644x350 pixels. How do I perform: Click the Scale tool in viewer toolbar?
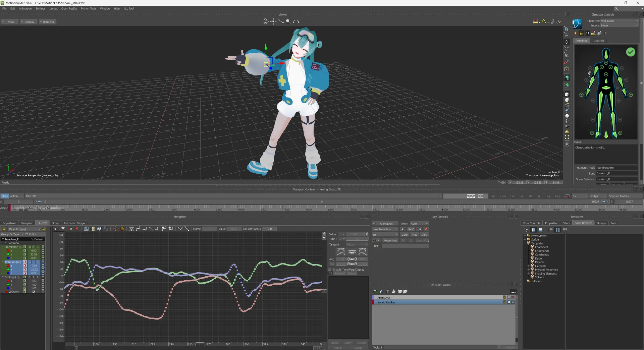click(x=567, y=55)
